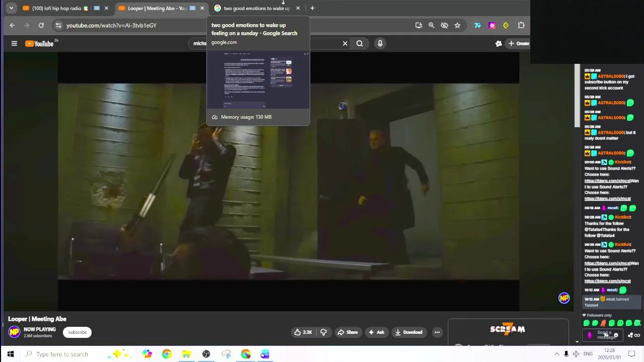The width and height of the screenshot is (644, 362).
Task: Open more actions three-dot menu
Action: point(437,332)
